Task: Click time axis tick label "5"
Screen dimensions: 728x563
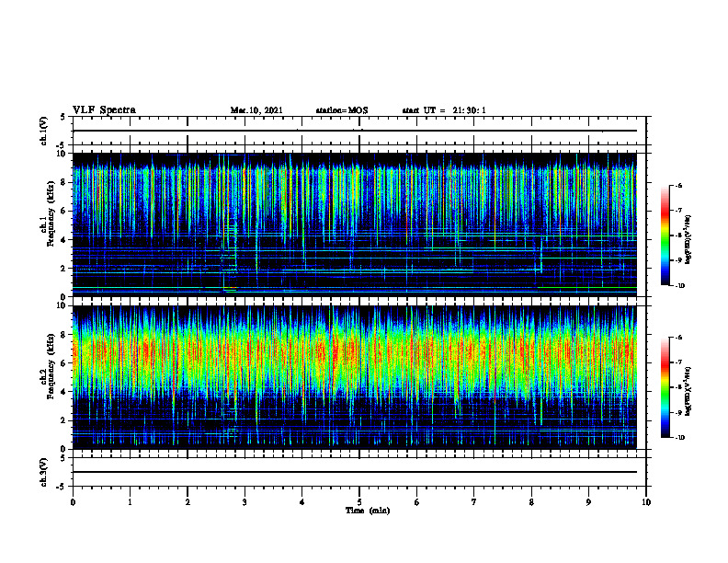Action: [359, 502]
